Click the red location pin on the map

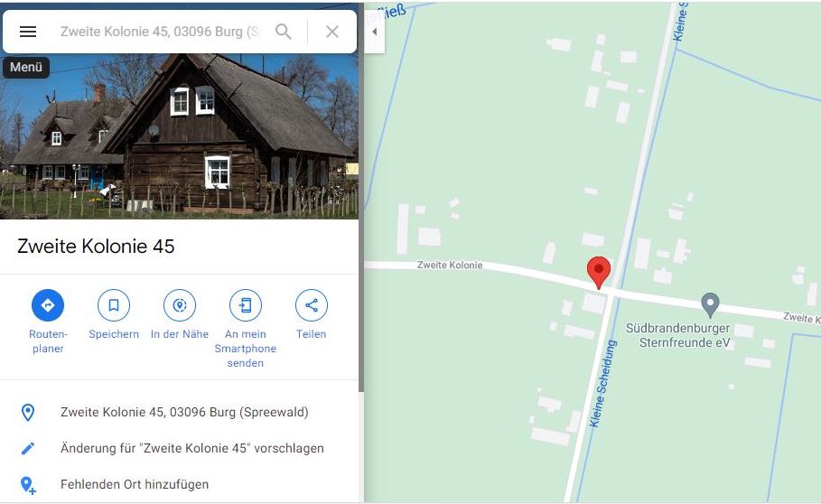coord(599,272)
